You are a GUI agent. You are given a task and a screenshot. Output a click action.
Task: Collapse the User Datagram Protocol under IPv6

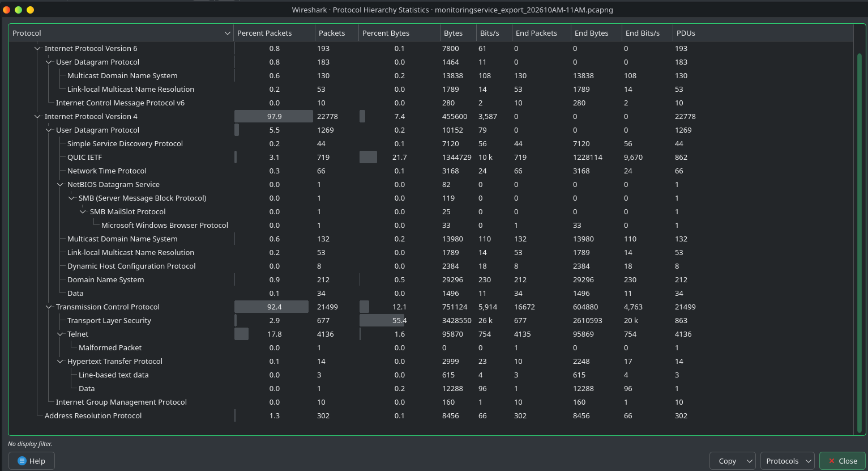click(x=49, y=62)
